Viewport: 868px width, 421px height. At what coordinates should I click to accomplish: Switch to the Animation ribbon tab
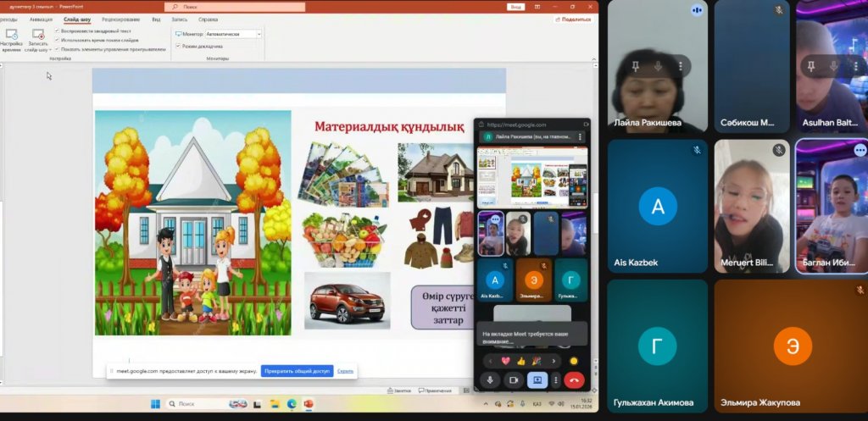pyautogui.click(x=40, y=19)
